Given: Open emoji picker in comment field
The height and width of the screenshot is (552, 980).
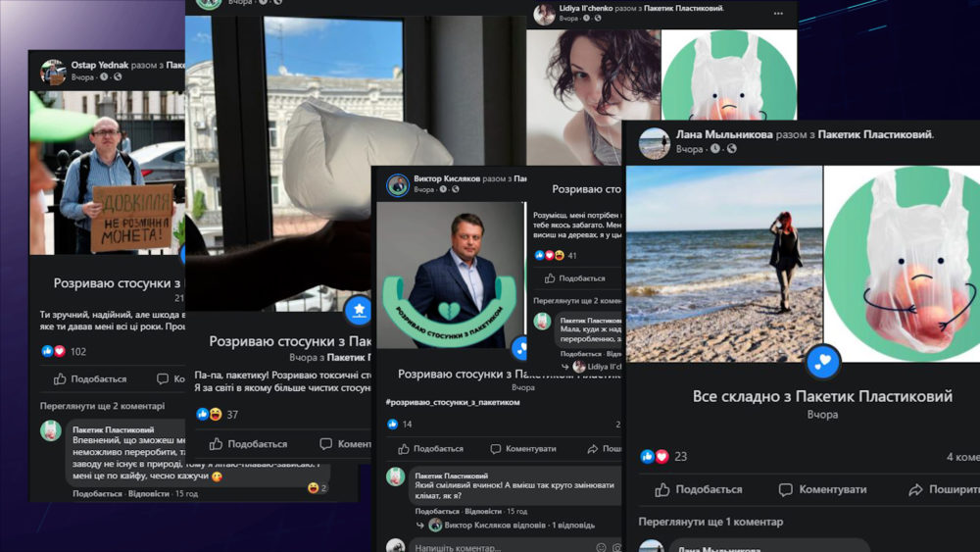Looking at the screenshot, I should pyautogui.click(x=602, y=548).
